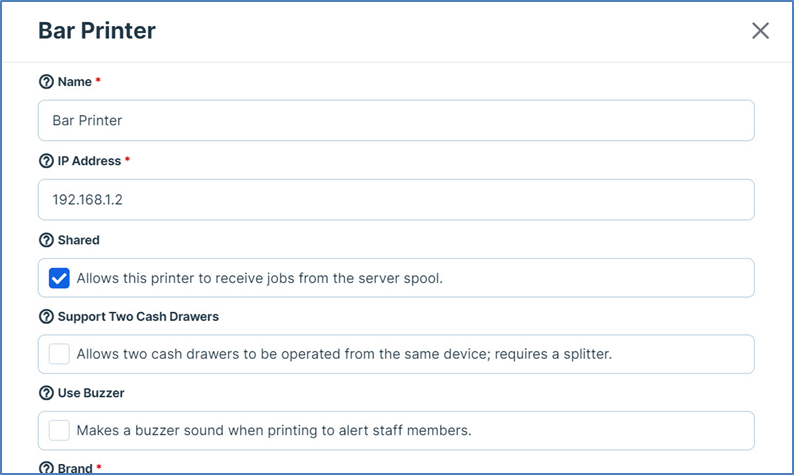The image size is (794, 475).
Task: Click the help icon beside IP Address
Action: coord(46,161)
